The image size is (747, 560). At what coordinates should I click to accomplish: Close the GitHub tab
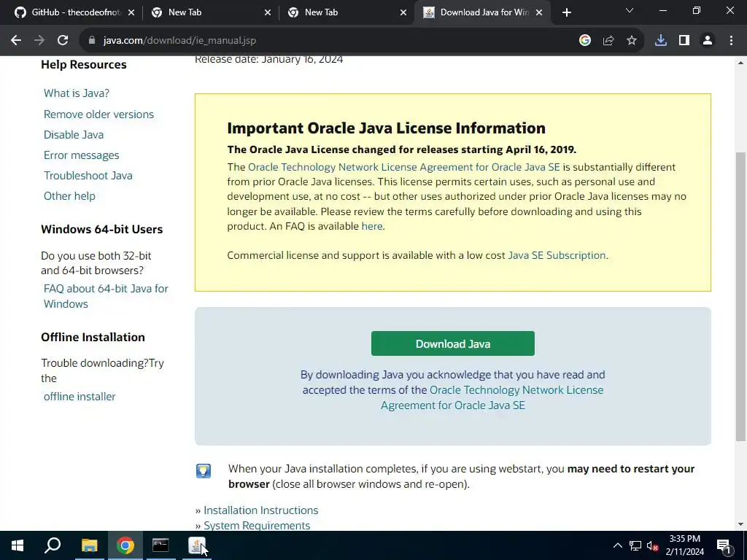pos(131,13)
